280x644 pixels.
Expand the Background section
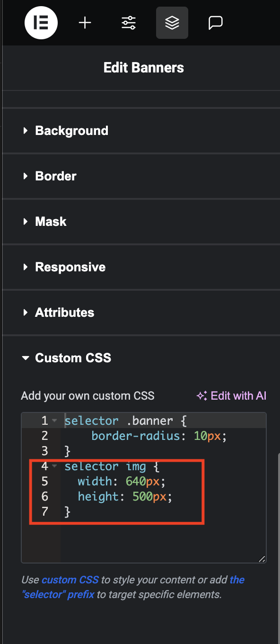(140, 131)
